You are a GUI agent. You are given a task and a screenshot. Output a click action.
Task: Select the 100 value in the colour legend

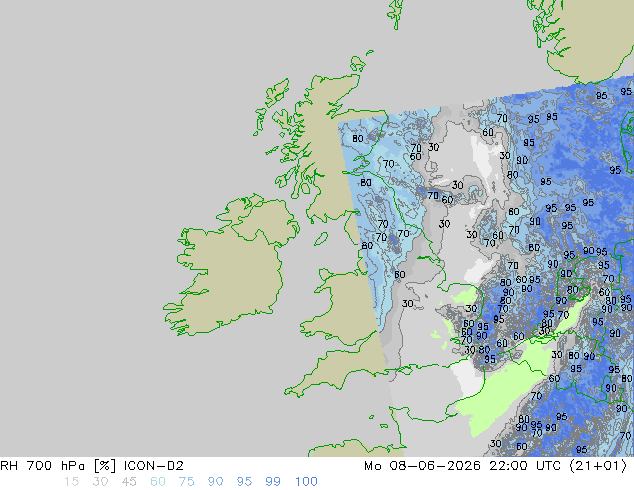[306, 482]
